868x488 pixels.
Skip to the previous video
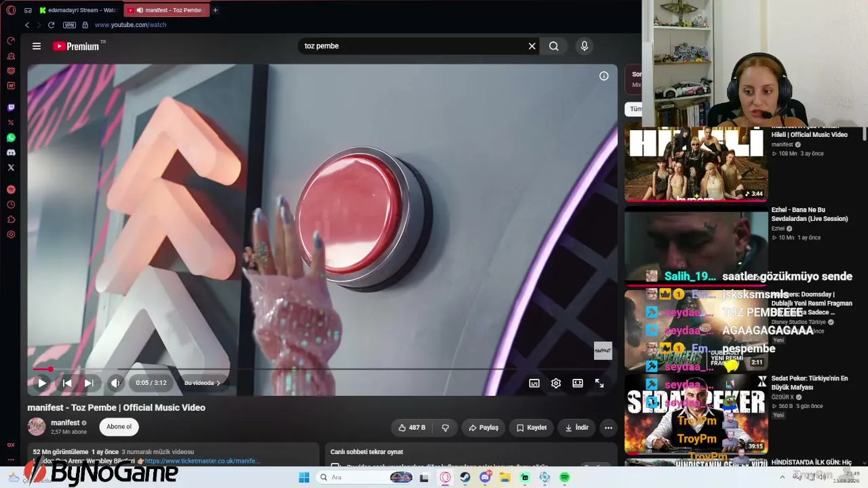pyautogui.click(x=67, y=383)
